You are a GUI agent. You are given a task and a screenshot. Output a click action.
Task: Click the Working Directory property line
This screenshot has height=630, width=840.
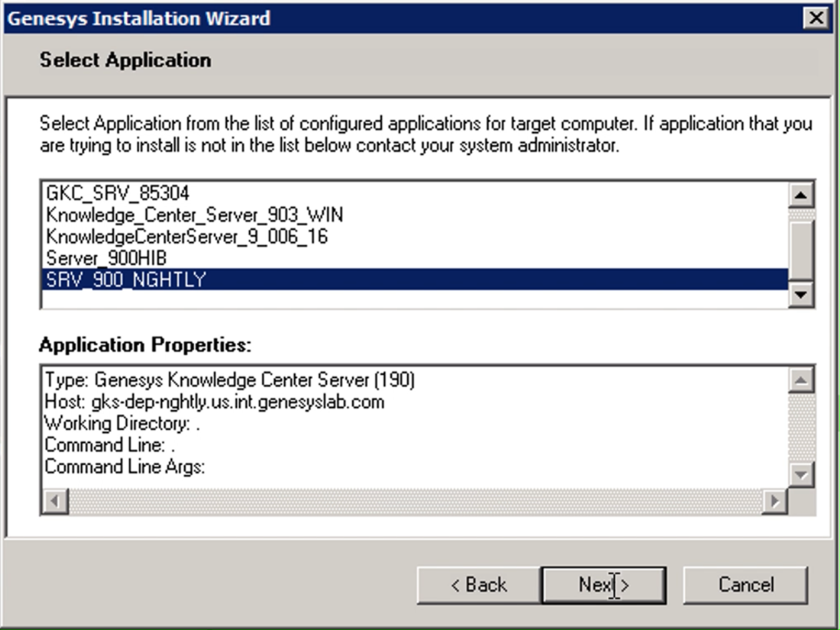tap(122, 424)
